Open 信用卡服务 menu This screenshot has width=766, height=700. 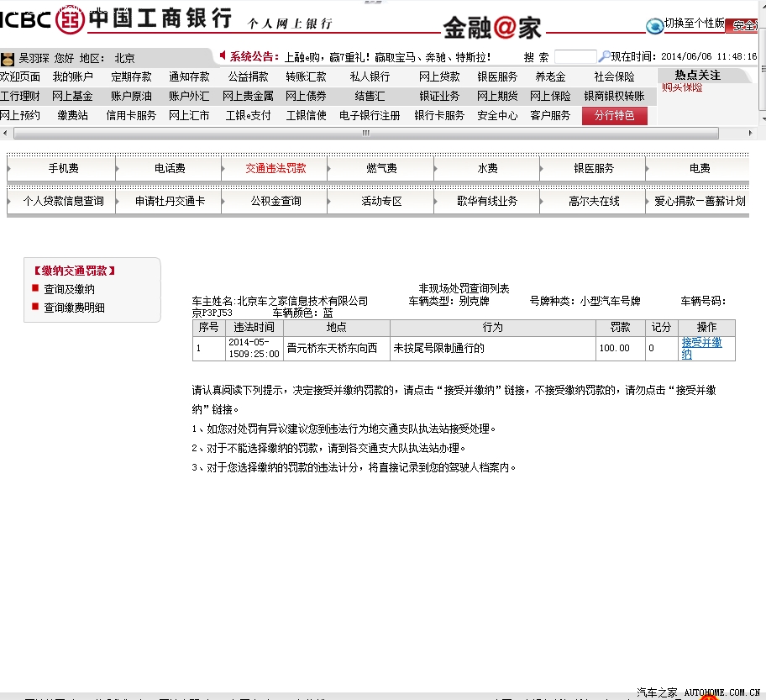pos(131,115)
